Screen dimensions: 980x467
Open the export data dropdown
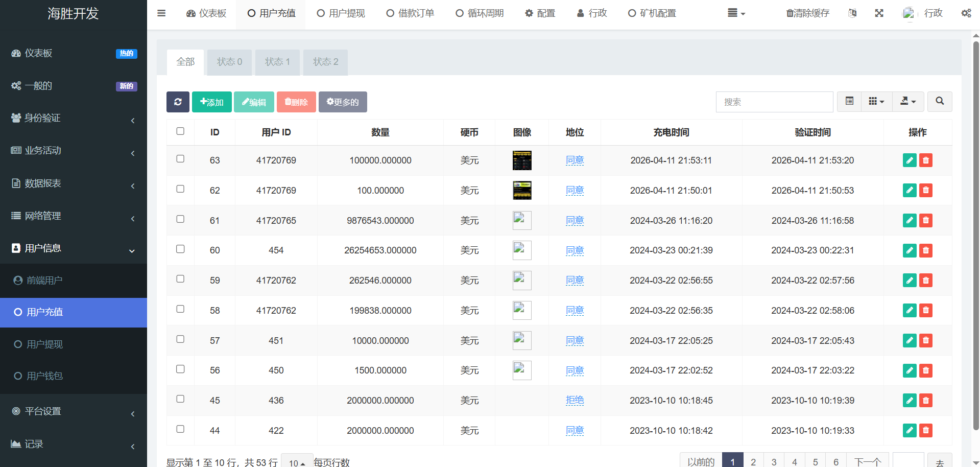[907, 102]
